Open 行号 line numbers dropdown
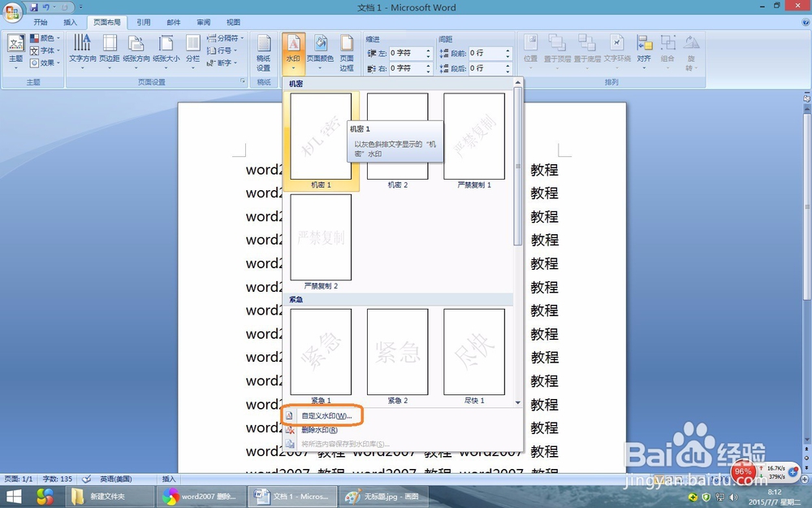This screenshot has height=508, width=812. pos(222,50)
